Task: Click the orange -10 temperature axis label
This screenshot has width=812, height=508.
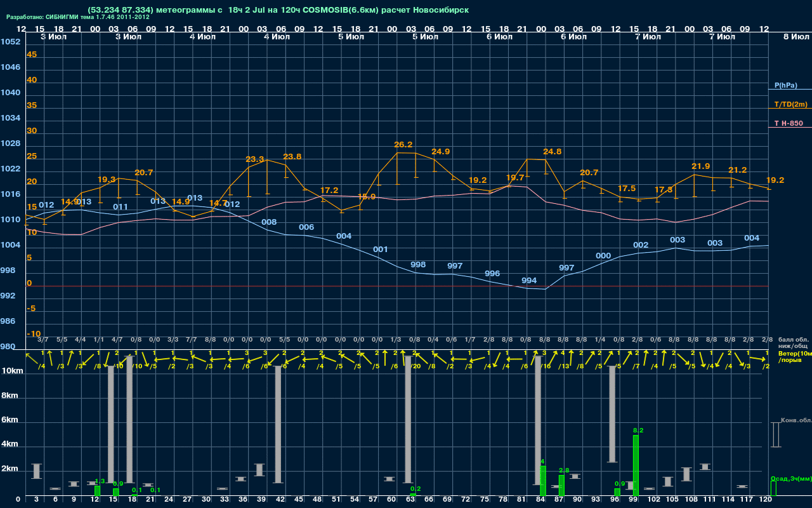Action: click(34, 334)
